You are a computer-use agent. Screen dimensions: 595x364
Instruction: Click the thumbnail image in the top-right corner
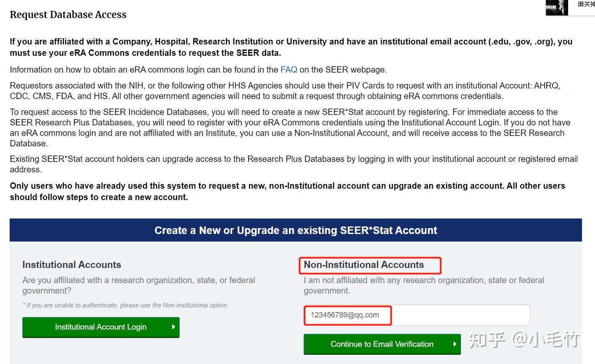click(556, 8)
